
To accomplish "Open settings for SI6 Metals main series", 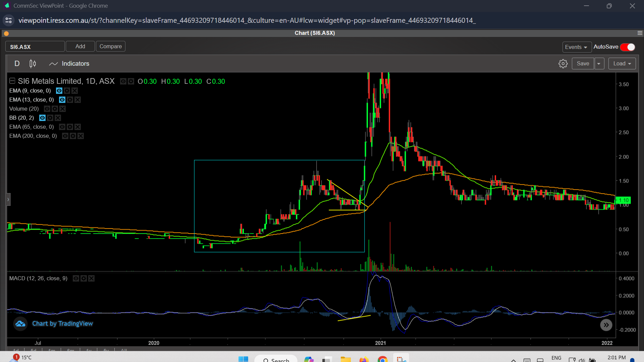I will tap(131, 81).
